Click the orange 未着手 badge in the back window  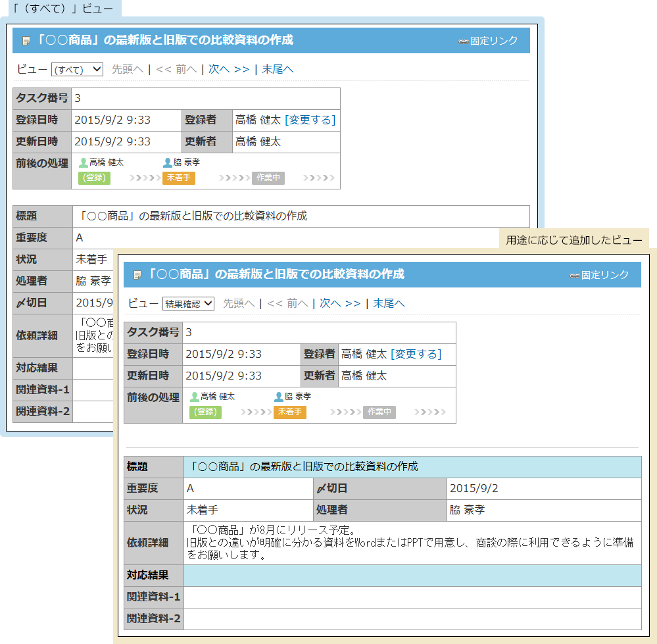click(179, 178)
